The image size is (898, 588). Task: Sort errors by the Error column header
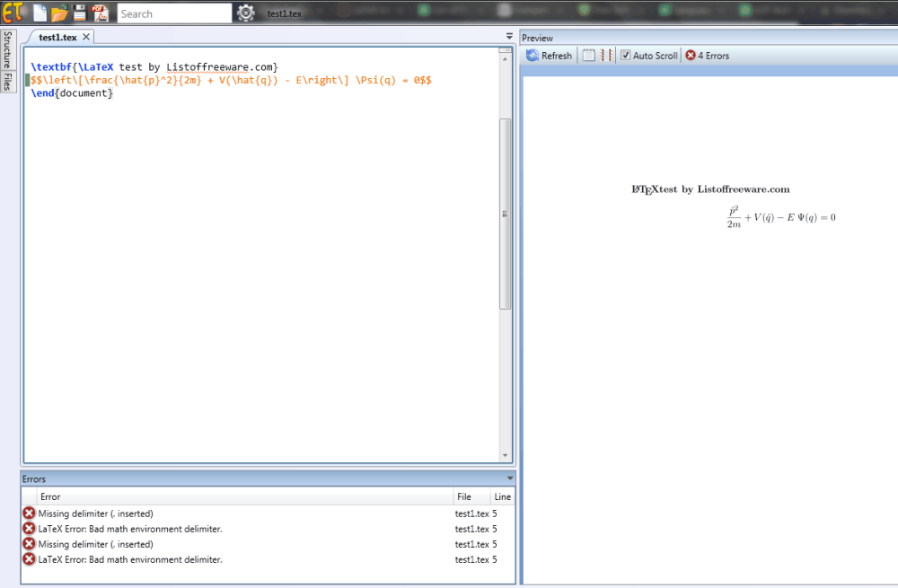tap(245, 496)
